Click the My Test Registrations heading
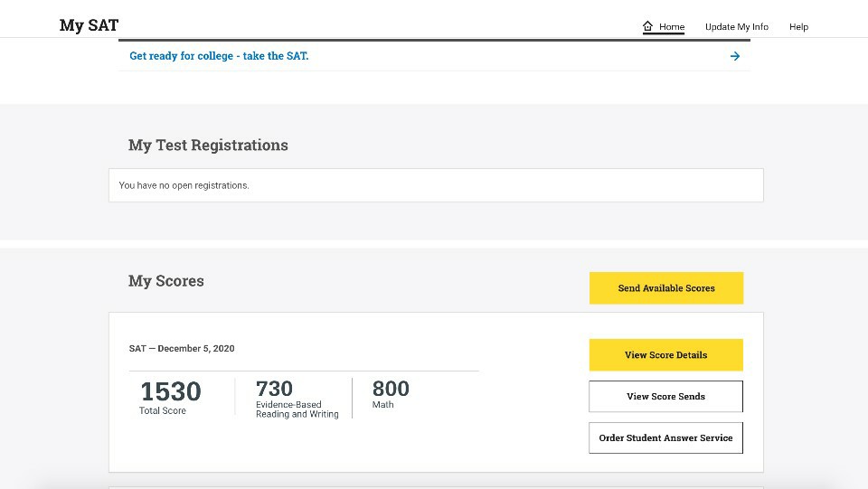This screenshot has height=489, width=868. pos(208,145)
